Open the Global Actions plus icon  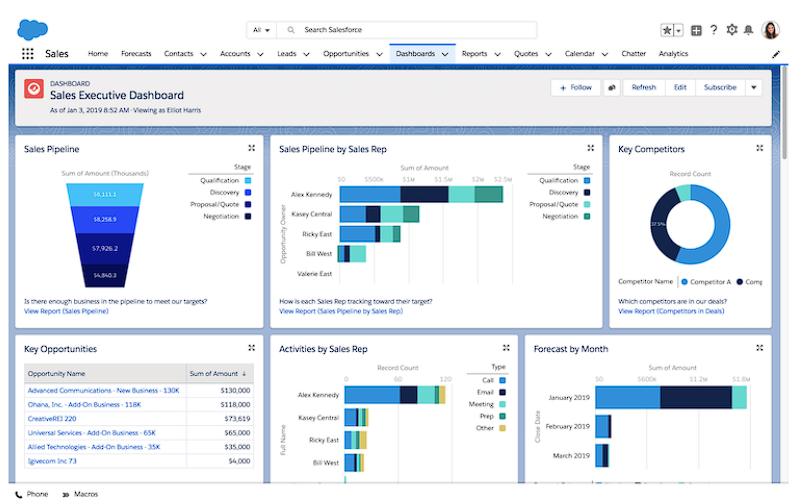coord(696,30)
